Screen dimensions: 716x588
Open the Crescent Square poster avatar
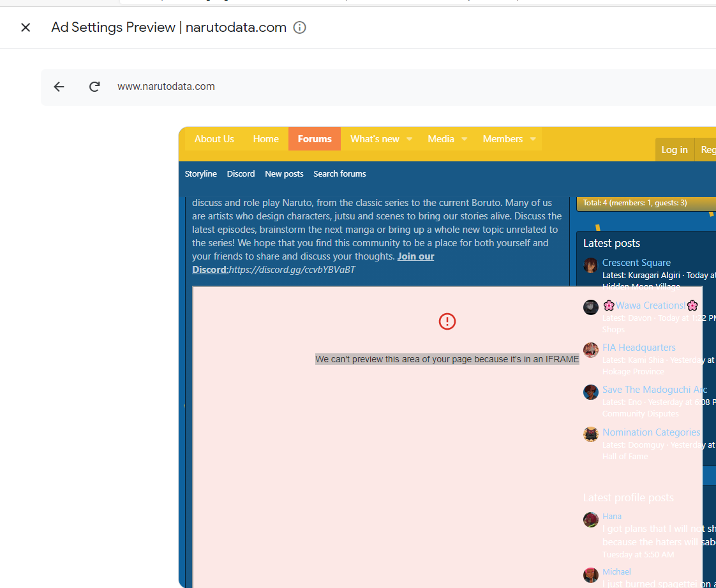coord(590,265)
